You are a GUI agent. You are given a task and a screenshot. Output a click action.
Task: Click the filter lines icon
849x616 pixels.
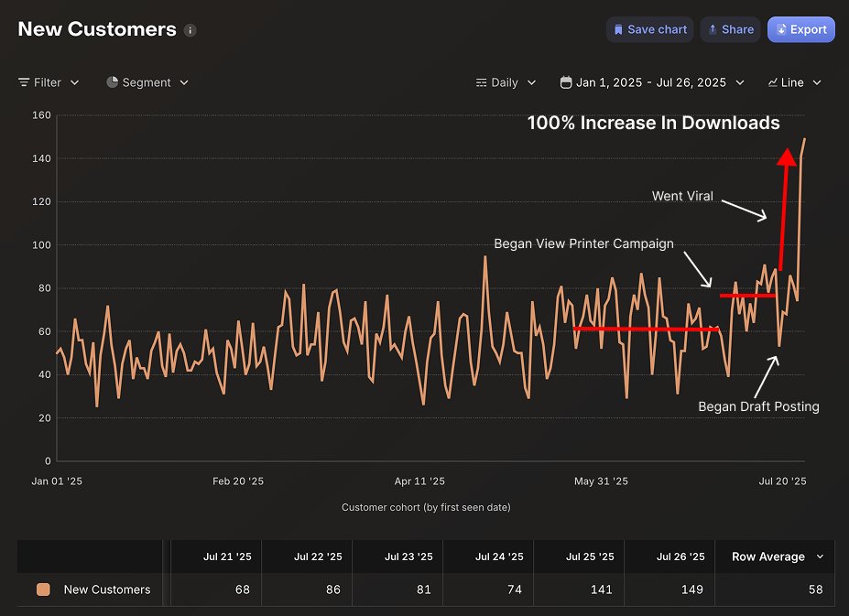24,82
